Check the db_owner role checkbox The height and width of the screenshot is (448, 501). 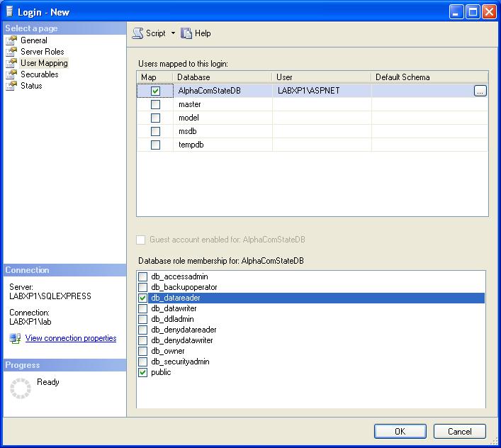tap(143, 351)
